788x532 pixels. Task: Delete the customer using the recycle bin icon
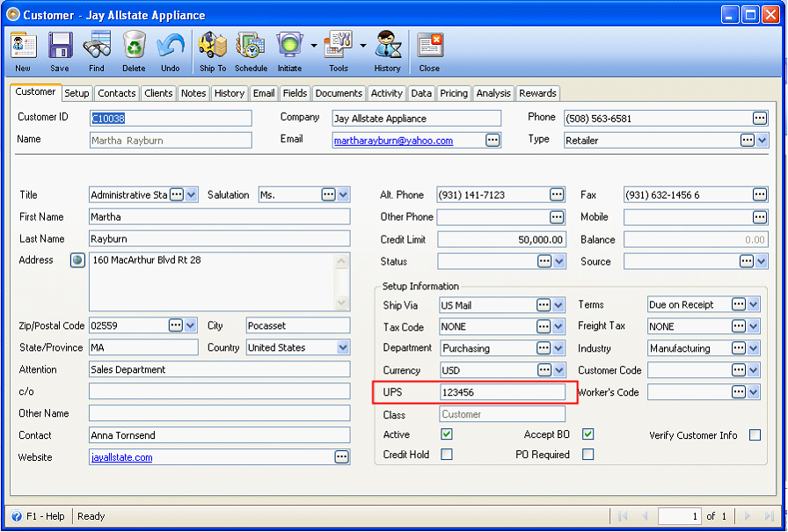[135, 46]
